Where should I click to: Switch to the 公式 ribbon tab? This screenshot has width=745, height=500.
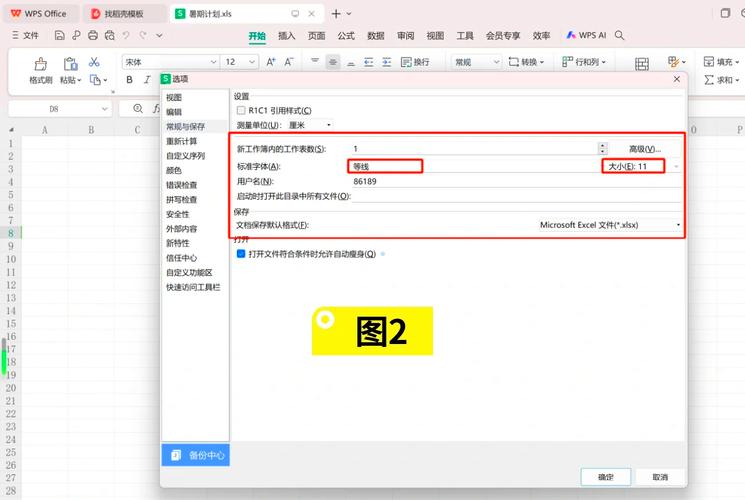pos(346,36)
